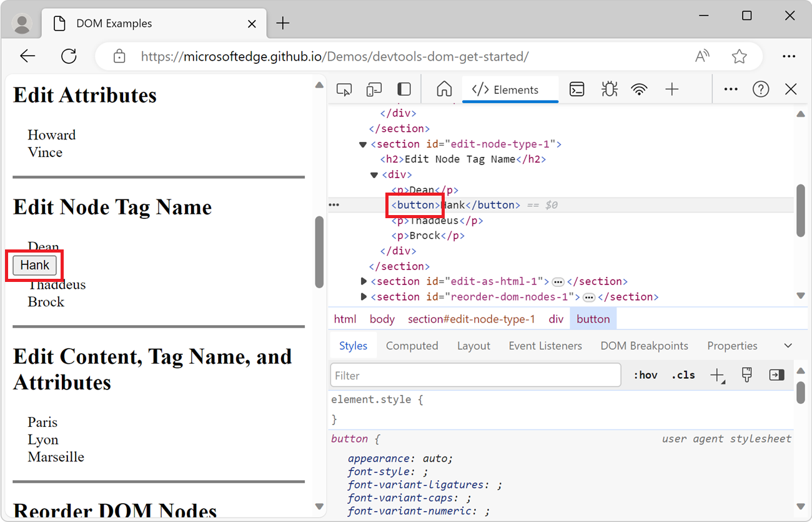Switch to the Computed tab
The image size is (812, 522).
(x=412, y=345)
